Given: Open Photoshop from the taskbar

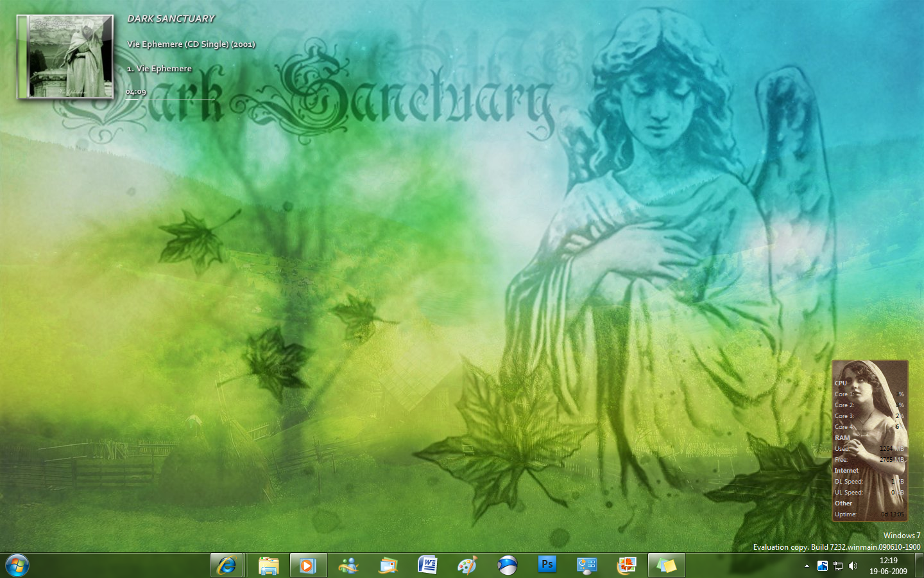Looking at the screenshot, I should 547,565.
